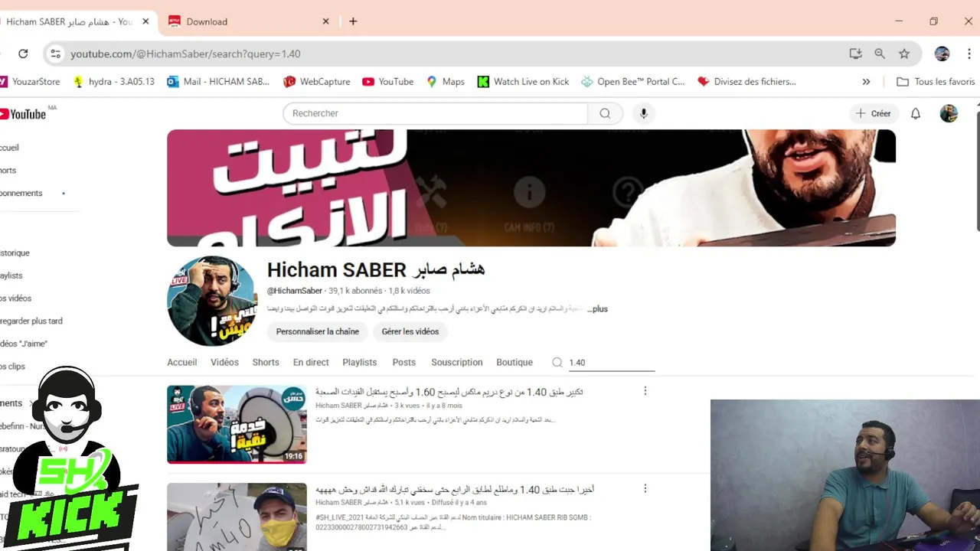Open the YouTube account avatar menu
The height and width of the screenshot is (551, 980).
tap(949, 113)
